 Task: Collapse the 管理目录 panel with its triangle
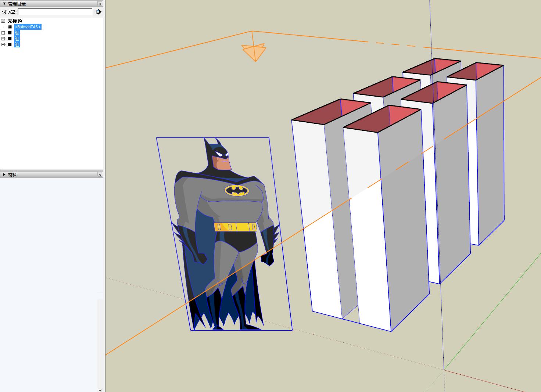pos(4,4)
